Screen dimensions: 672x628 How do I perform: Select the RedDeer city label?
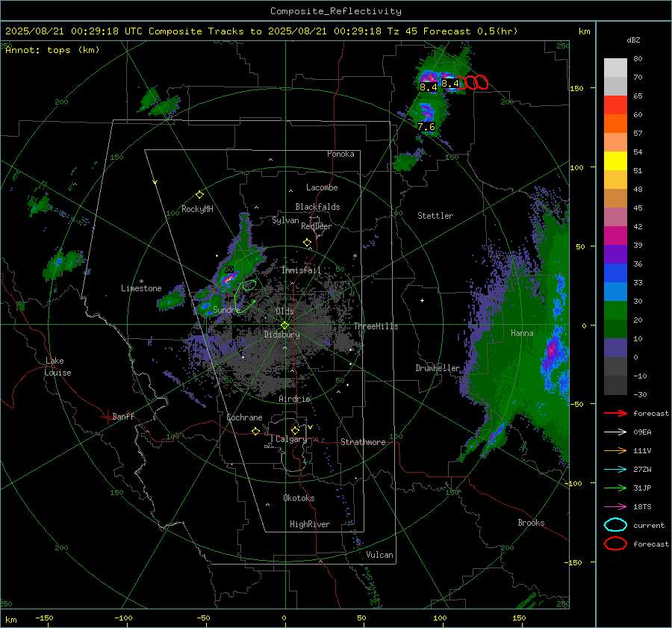(x=317, y=226)
